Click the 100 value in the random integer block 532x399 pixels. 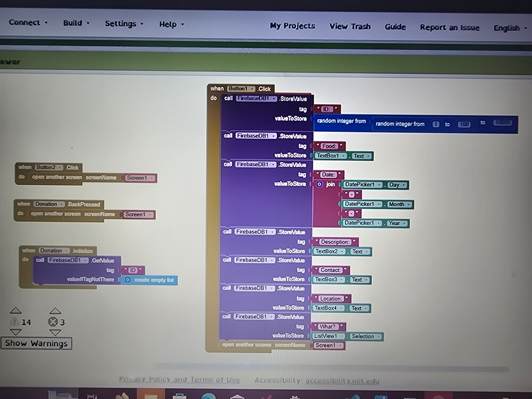point(463,123)
